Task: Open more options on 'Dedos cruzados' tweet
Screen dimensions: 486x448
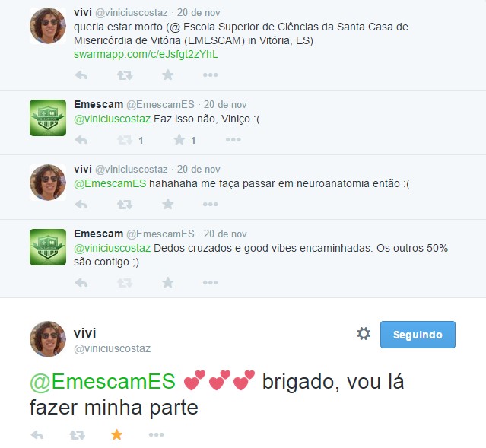Action: pyautogui.click(x=211, y=282)
